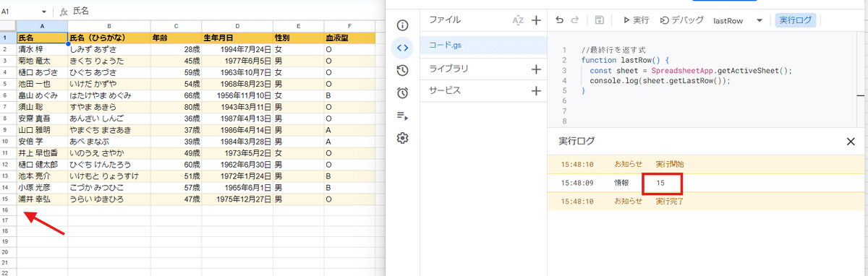Image resolution: width=868 pixels, height=276 pixels.
Task: Add a service with plus button
Action: pyautogui.click(x=536, y=91)
